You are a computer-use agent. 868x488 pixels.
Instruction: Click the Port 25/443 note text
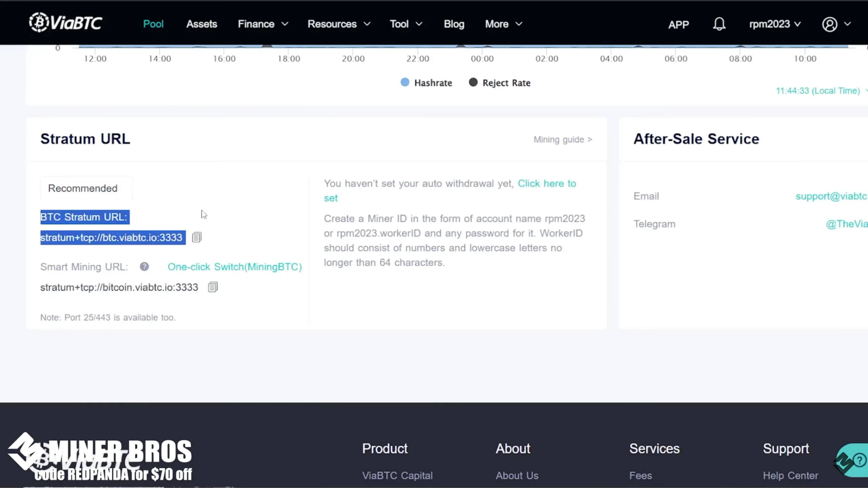click(108, 318)
